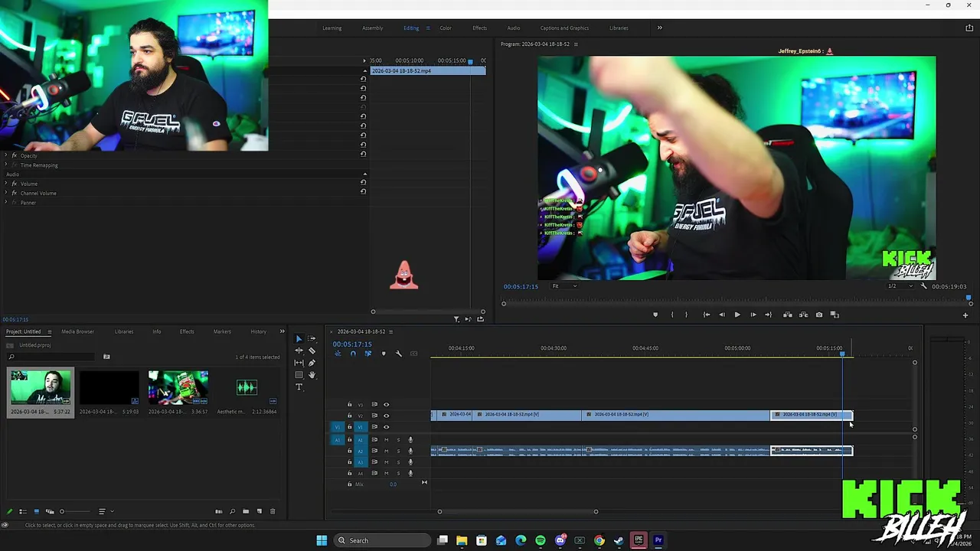Click the Lift button
This screenshot has height=551, width=980.
[x=787, y=315]
